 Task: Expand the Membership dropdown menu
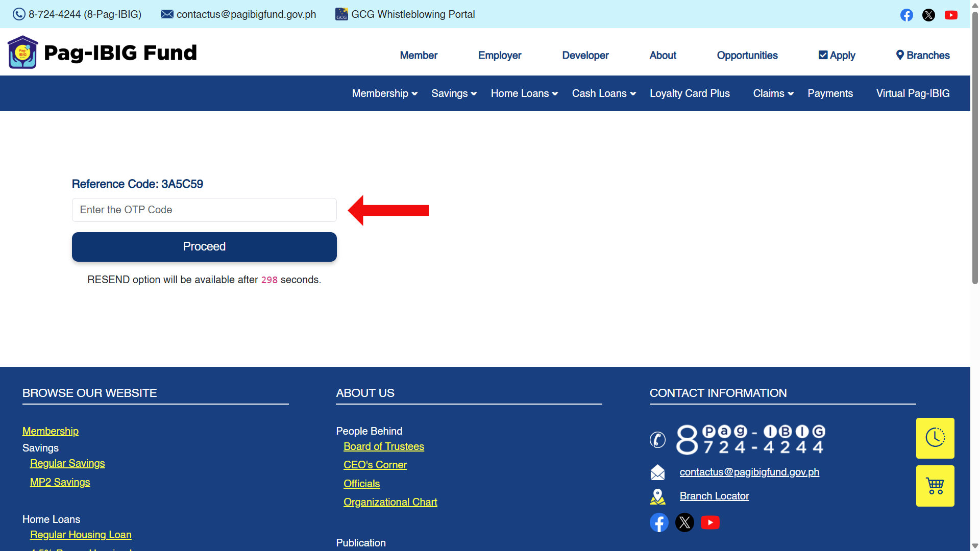[x=385, y=93]
